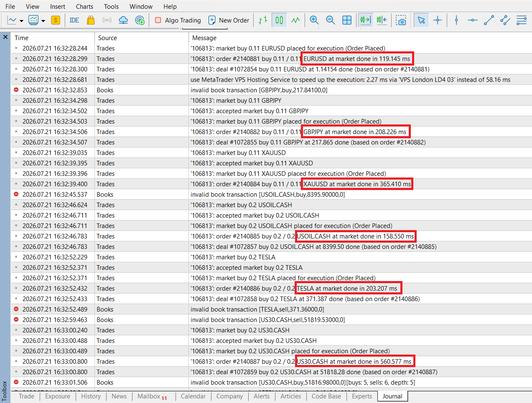Activate the standard cursor mode
The image size is (532, 403).
(x=421, y=20)
